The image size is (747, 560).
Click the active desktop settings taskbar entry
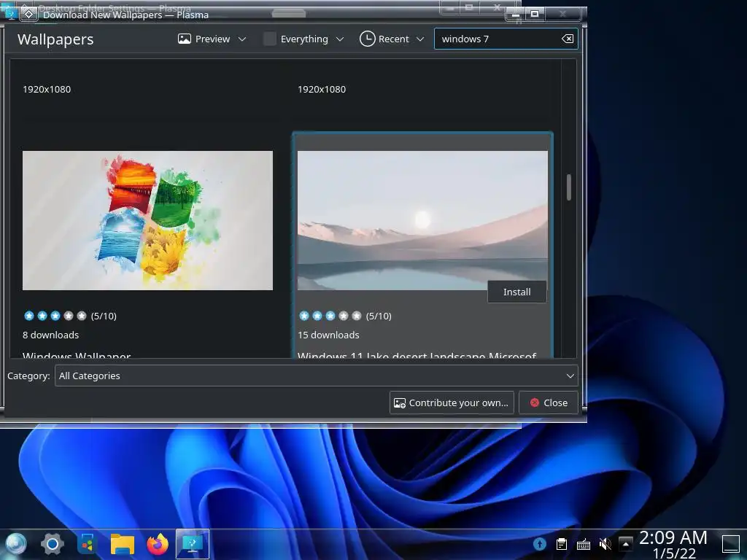coord(193,544)
